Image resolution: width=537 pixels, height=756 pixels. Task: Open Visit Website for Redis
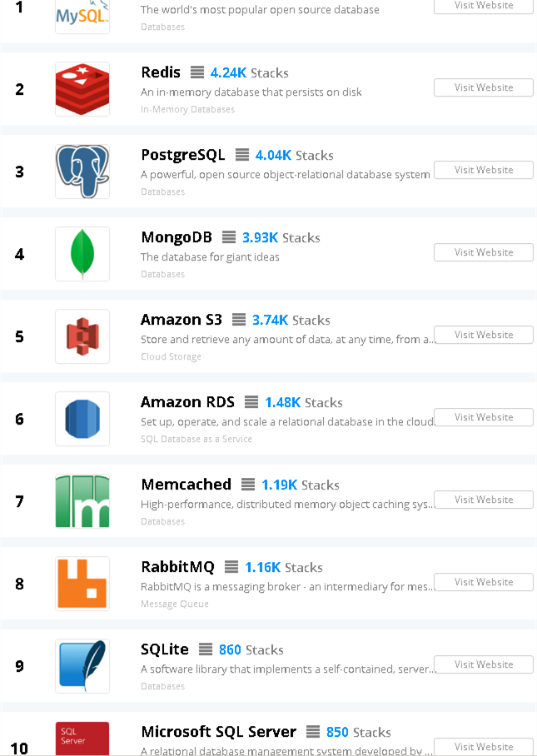(483, 87)
